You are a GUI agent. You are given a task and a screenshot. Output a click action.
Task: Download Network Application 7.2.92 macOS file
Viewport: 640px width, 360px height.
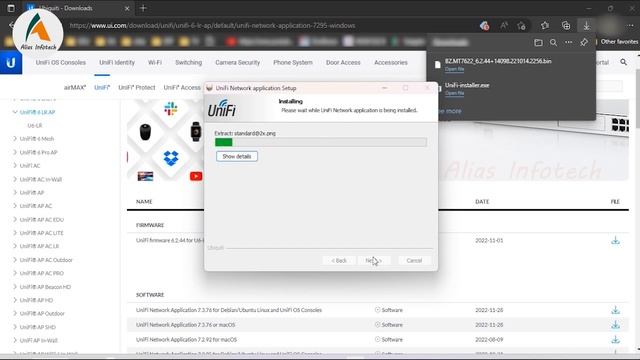pos(615,340)
